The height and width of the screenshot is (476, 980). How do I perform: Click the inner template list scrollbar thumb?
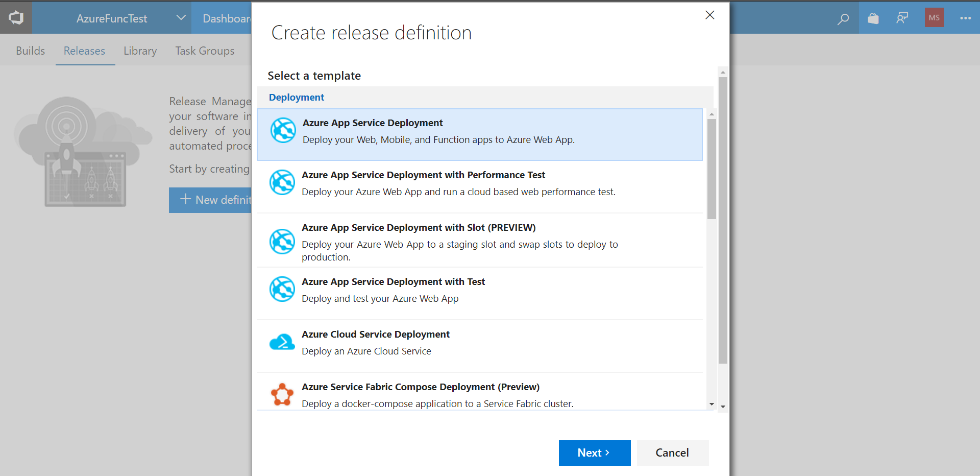tap(712, 169)
